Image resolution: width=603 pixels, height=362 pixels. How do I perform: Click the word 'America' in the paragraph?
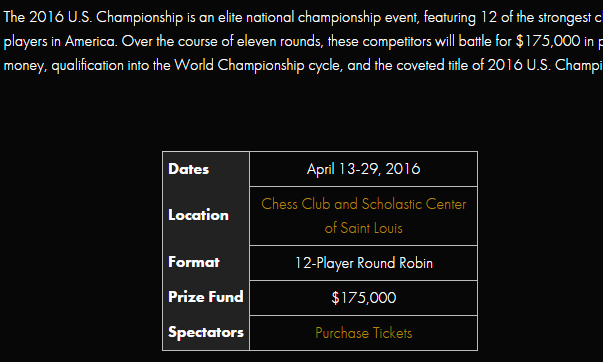tap(90, 41)
